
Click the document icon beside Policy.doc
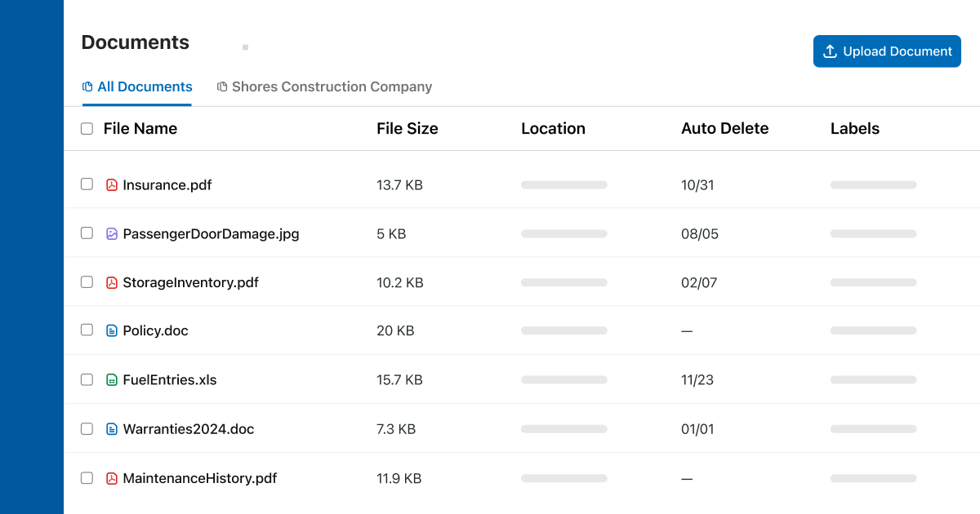[112, 331]
